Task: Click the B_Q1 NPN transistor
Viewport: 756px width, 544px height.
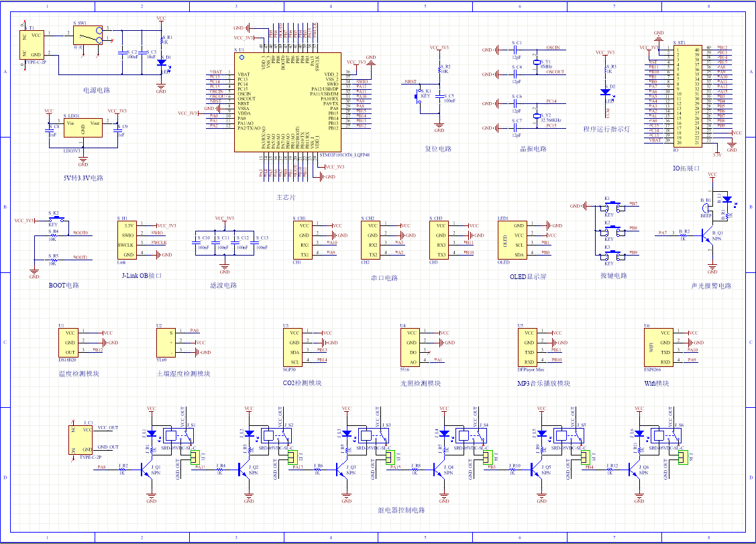Action: [x=708, y=237]
